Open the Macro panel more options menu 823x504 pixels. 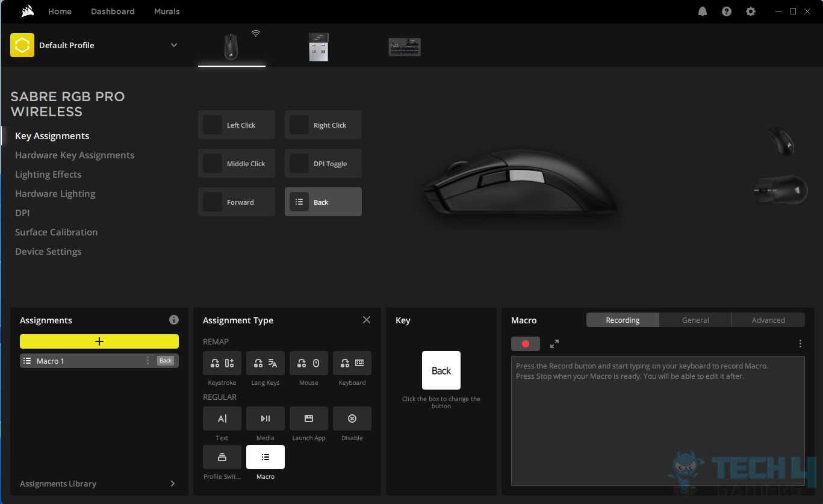(800, 344)
